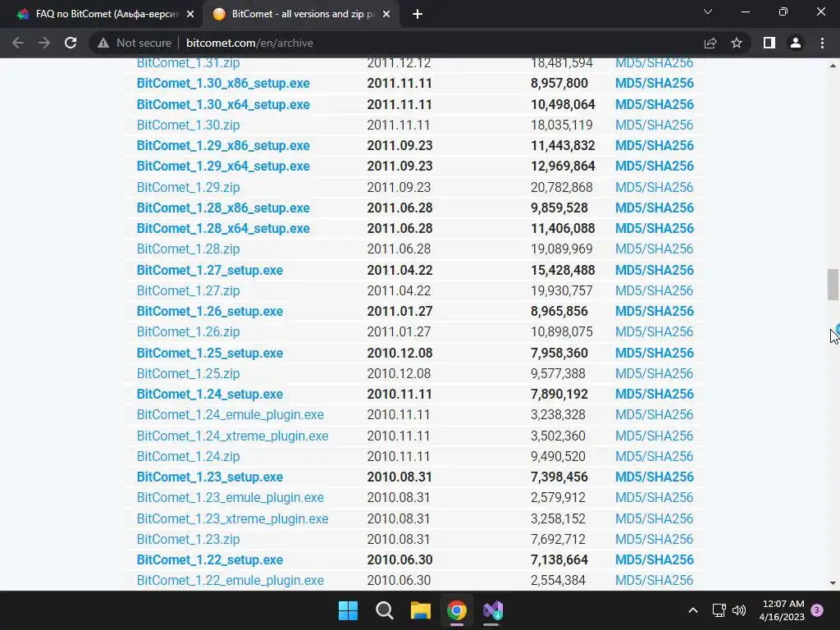Download BitComet_1.23_setup.exe
This screenshot has height=630, width=840.
click(x=209, y=477)
